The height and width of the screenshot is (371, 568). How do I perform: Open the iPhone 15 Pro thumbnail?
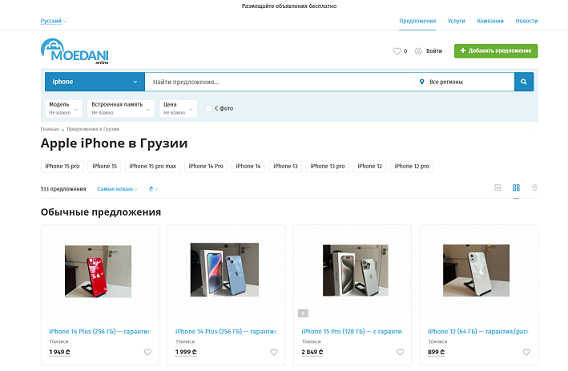[x=355, y=270]
